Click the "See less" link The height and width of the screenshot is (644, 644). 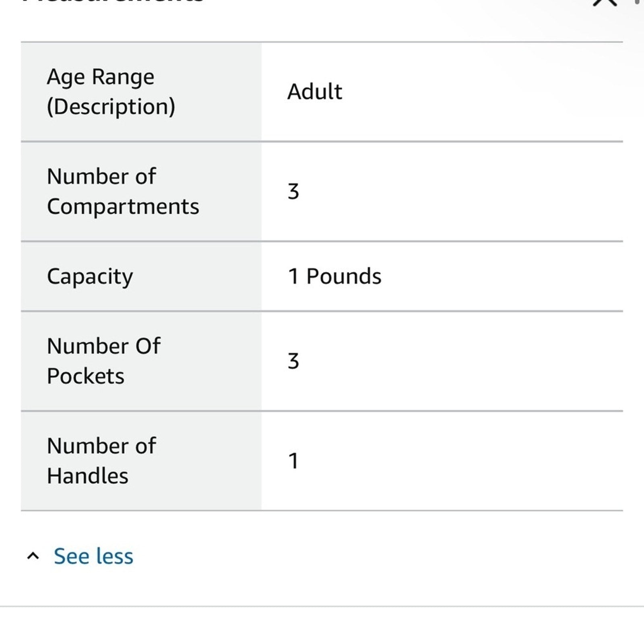click(93, 556)
